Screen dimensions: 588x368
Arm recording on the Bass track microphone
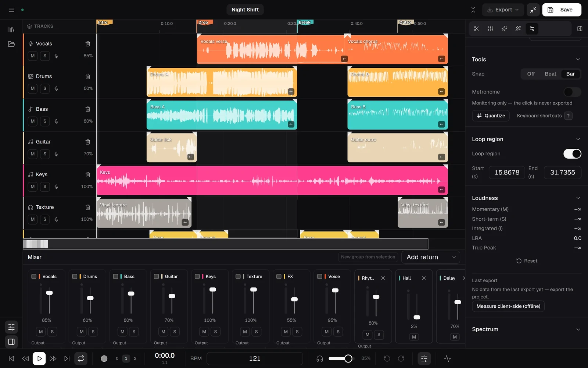[56, 121]
